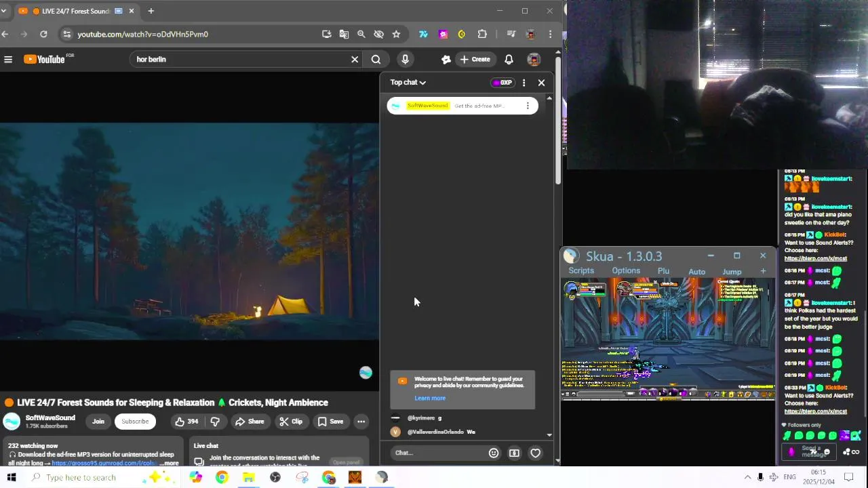Open OBS Studio from the taskbar

click(275, 477)
